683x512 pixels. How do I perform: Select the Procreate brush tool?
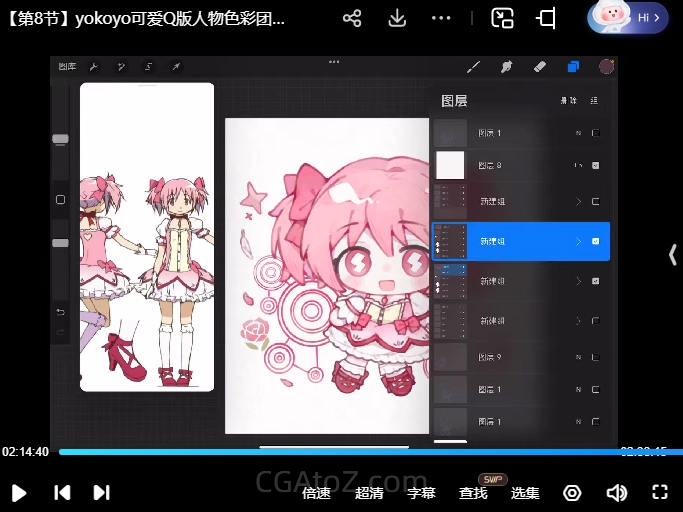474,67
